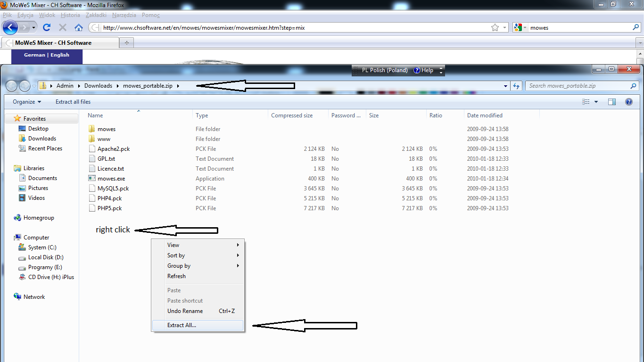
Task: Open Firefox's list all tabs dropdown
Action: (x=640, y=43)
